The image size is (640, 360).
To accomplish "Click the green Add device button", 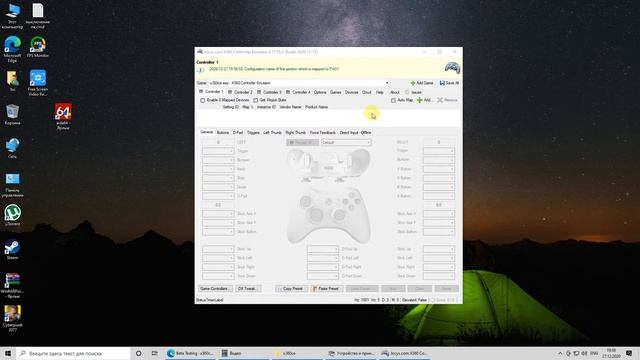I will pyautogui.click(x=424, y=100).
